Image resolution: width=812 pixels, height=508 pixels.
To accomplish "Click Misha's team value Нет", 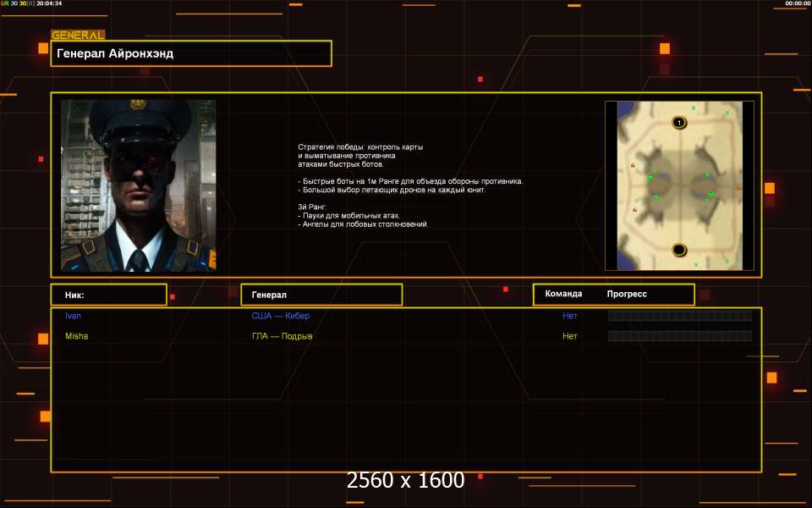I will click(x=569, y=336).
